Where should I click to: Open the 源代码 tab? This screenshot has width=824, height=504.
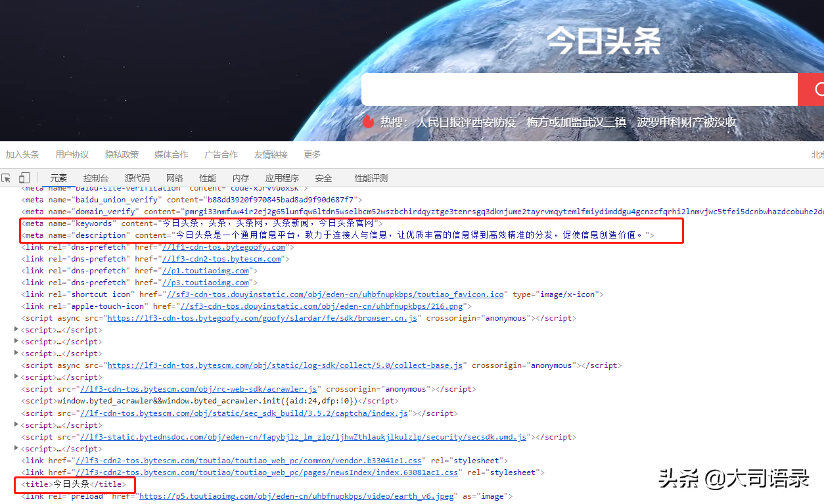137,178
